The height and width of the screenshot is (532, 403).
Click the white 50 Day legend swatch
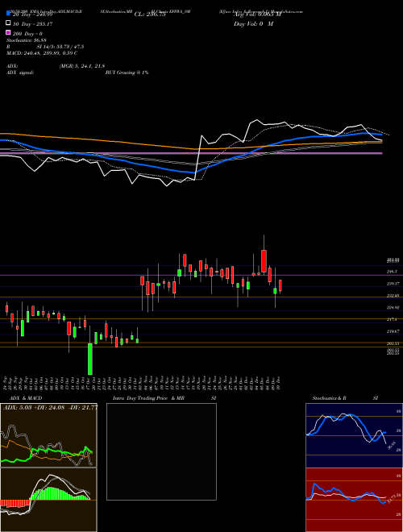point(8,23)
